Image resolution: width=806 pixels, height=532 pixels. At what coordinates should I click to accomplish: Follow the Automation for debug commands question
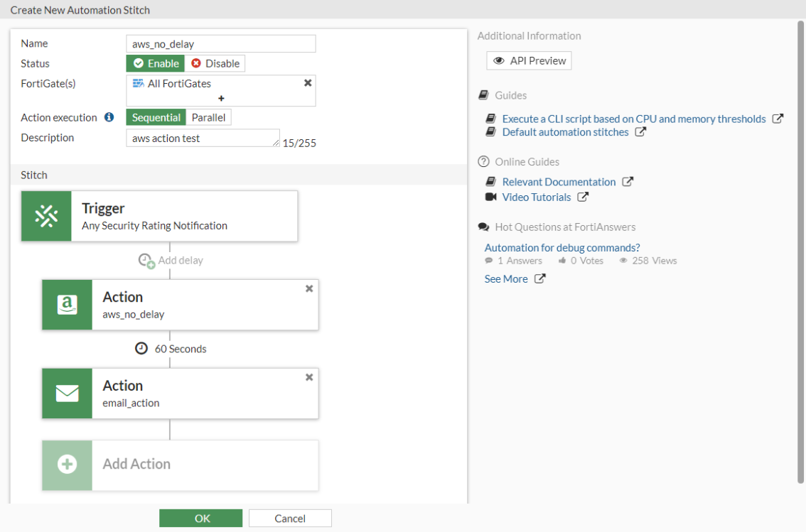click(561, 247)
